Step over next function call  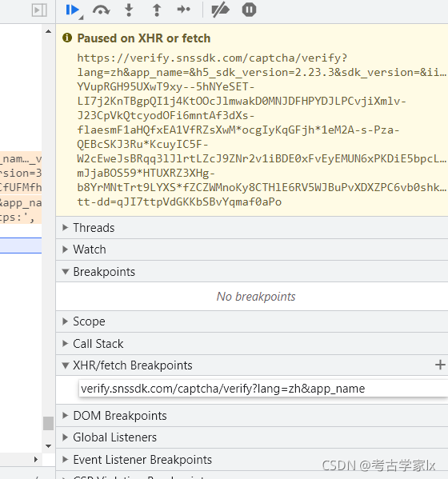click(x=102, y=10)
